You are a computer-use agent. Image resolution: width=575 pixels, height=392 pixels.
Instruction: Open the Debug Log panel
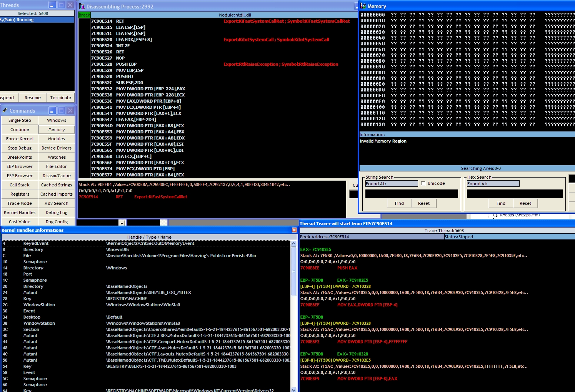56,213
